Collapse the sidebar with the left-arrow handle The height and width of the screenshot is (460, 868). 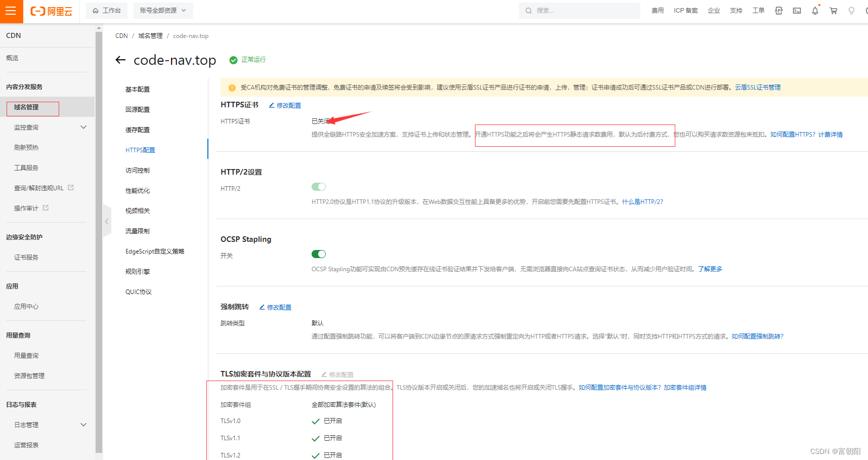point(107,221)
